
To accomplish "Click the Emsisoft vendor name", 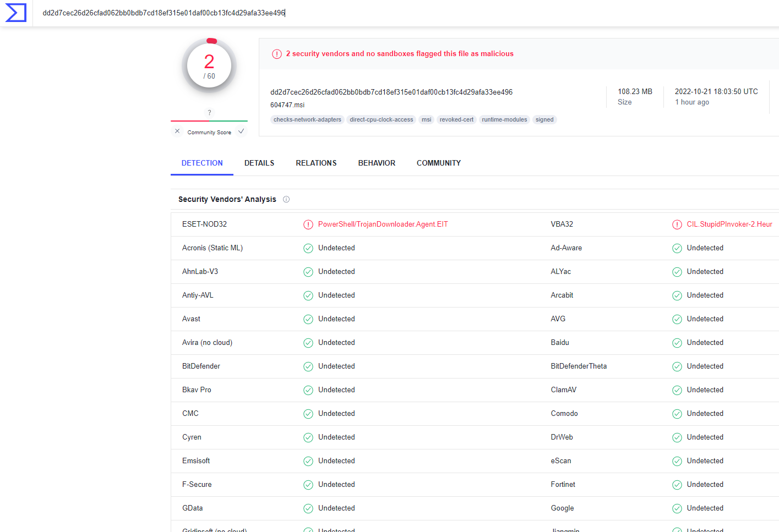I will click(x=196, y=460).
